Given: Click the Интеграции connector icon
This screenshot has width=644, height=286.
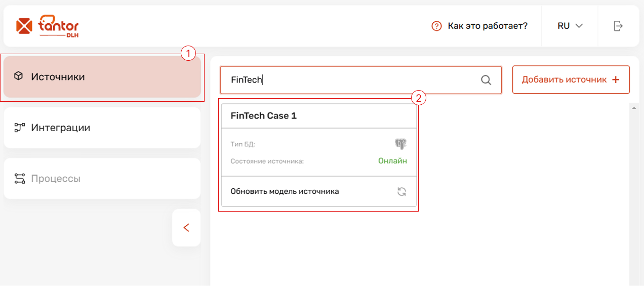Looking at the screenshot, I should [x=19, y=128].
